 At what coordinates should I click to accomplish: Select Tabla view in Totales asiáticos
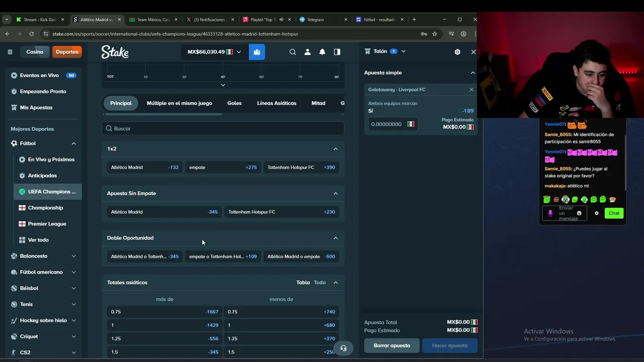coord(303,283)
